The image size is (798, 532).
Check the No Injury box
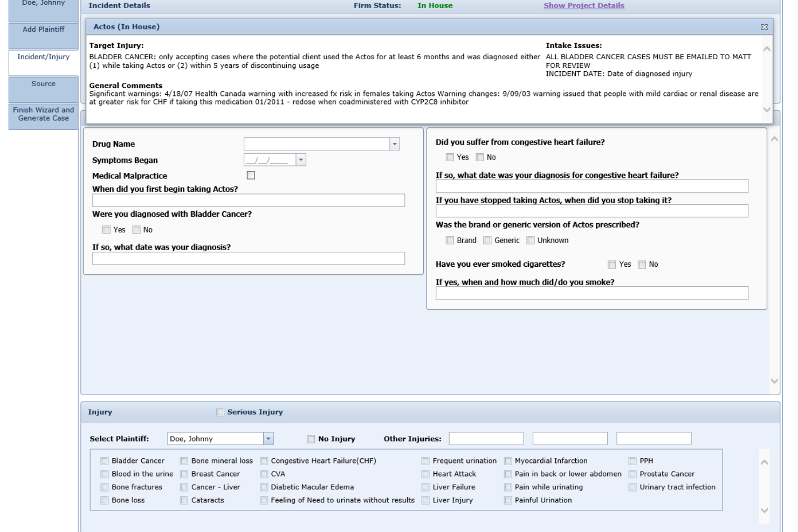click(x=311, y=439)
